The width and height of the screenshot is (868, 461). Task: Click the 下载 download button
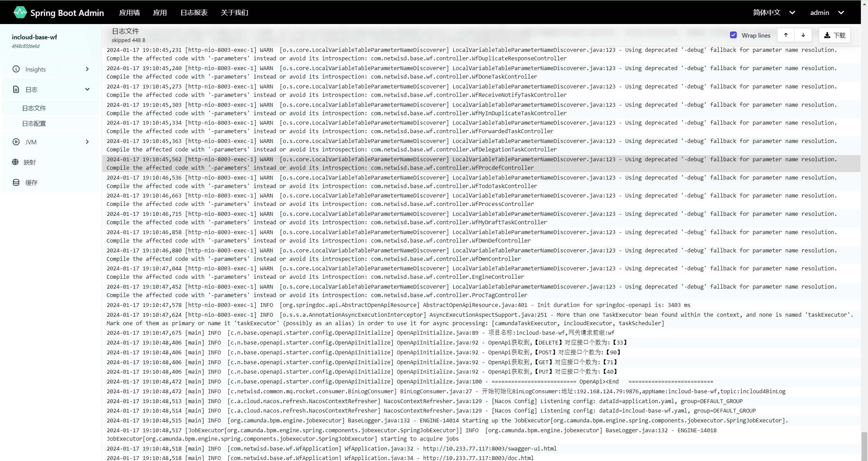coord(834,35)
